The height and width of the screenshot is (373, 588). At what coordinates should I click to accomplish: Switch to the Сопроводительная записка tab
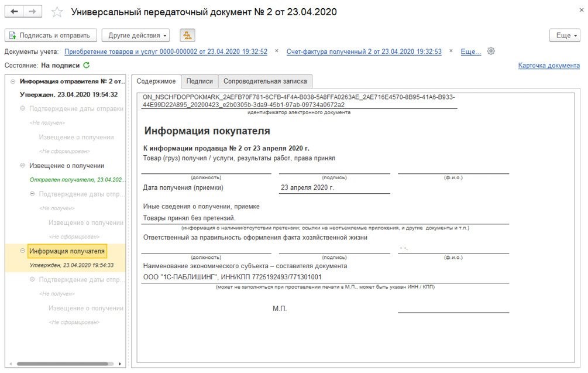[265, 81]
